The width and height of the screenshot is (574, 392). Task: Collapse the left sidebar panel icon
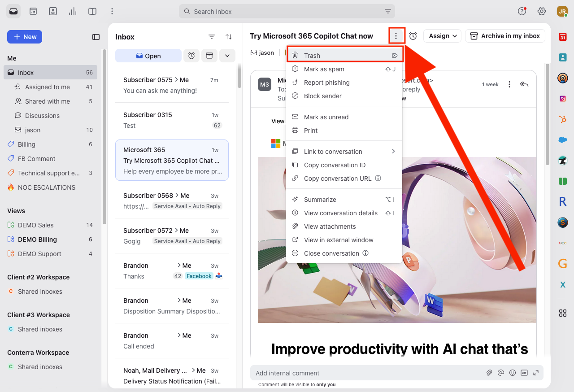(x=96, y=37)
